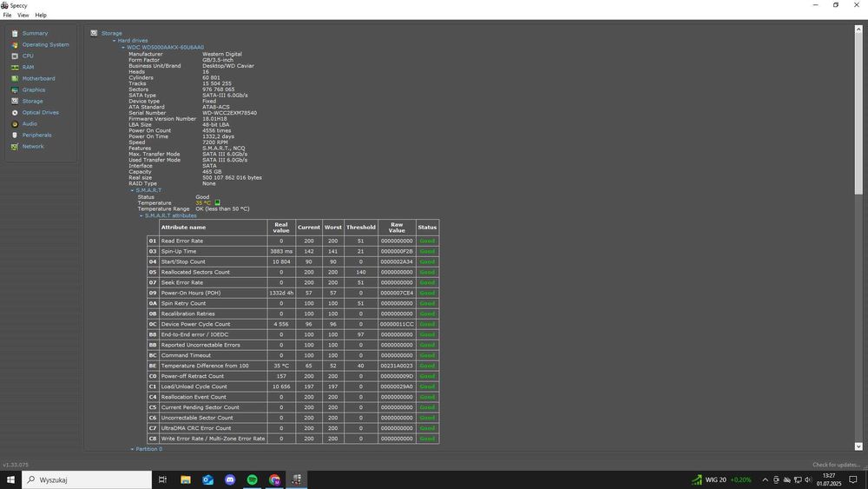Select the Spin-Up Time attribute
The height and width of the screenshot is (489, 868).
coord(178,251)
